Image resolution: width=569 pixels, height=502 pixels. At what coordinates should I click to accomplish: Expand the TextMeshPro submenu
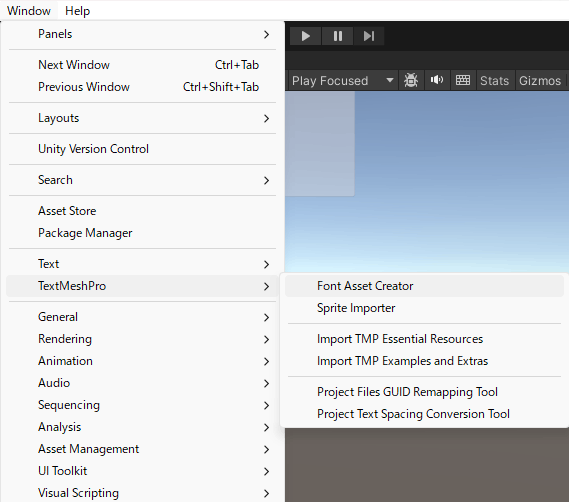[142, 286]
